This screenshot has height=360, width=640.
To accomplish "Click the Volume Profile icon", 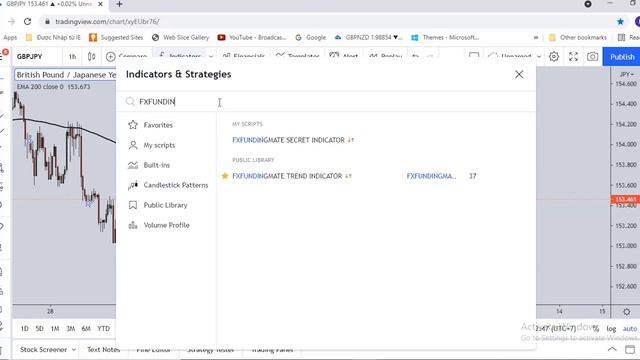I will (x=133, y=225).
